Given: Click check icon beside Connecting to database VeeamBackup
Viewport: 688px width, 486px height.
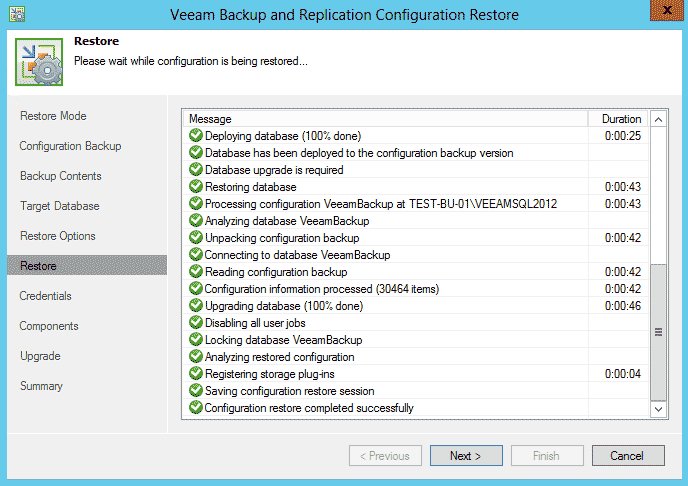Looking at the screenshot, I should point(195,254).
